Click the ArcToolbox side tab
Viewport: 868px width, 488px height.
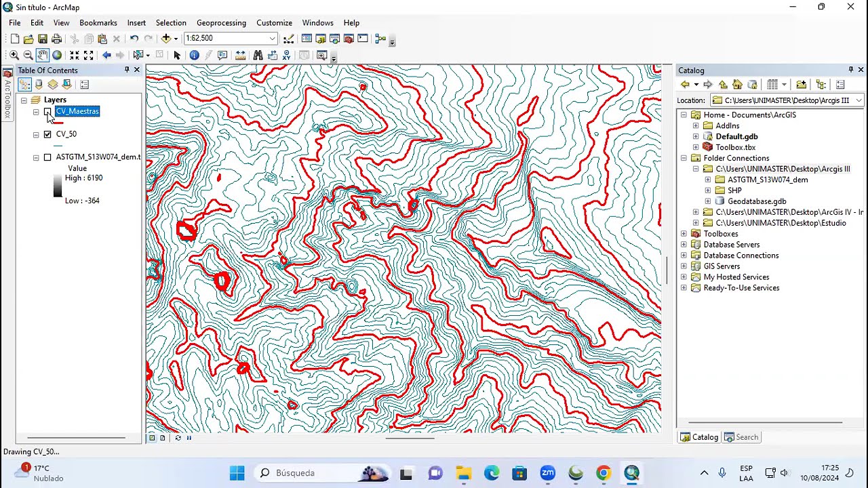click(x=7, y=94)
